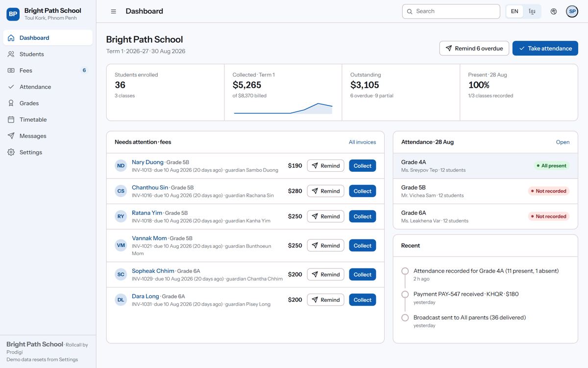This screenshot has height=368, width=588.
Task: Open the All invoices link
Action: tap(363, 142)
